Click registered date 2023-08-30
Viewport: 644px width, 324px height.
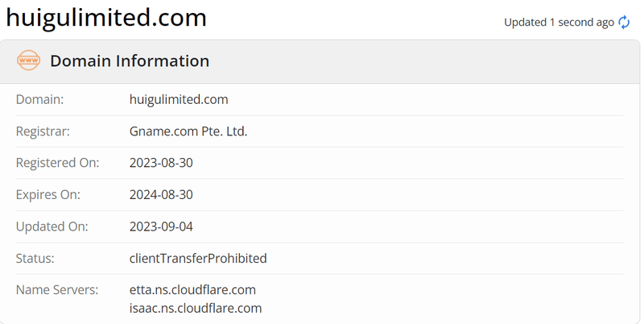pos(161,163)
